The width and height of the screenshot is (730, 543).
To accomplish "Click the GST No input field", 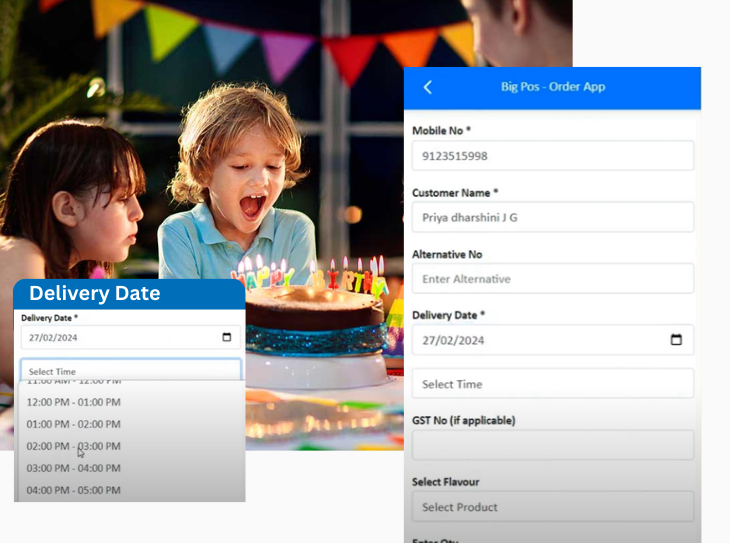I will (553, 445).
